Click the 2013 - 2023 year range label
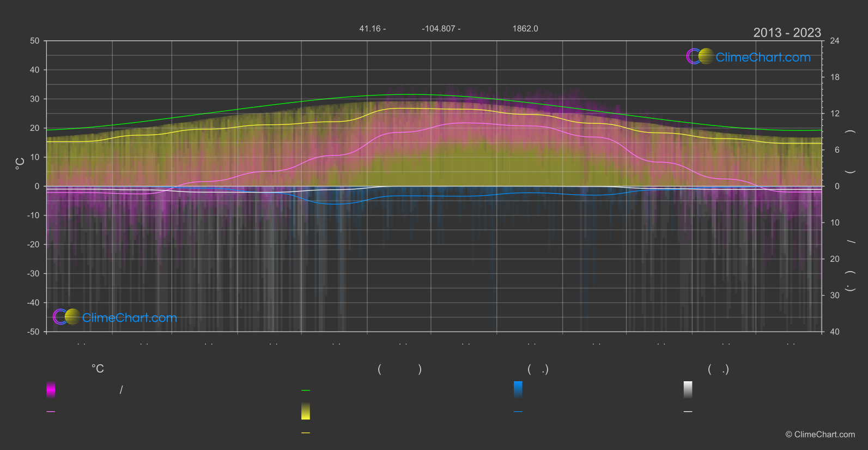This screenshot has height=450, width=868. tap(787, 33)
